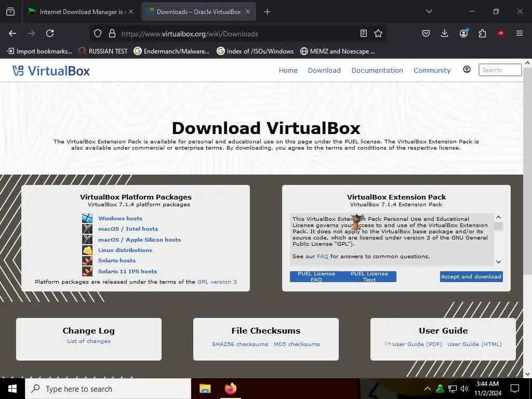Open the Pocket save icon
Screen dimensions: 532x399
[x=426, y=33]
